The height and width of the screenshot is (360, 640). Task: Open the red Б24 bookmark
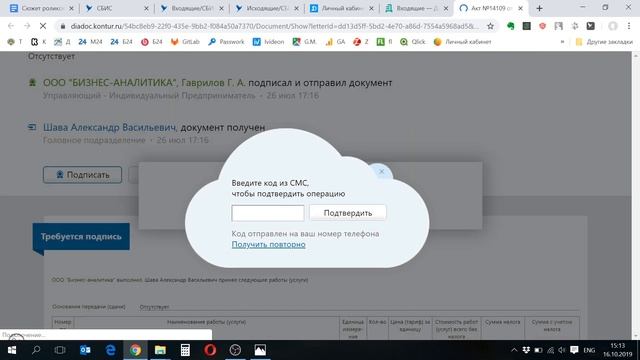(151, 42)
